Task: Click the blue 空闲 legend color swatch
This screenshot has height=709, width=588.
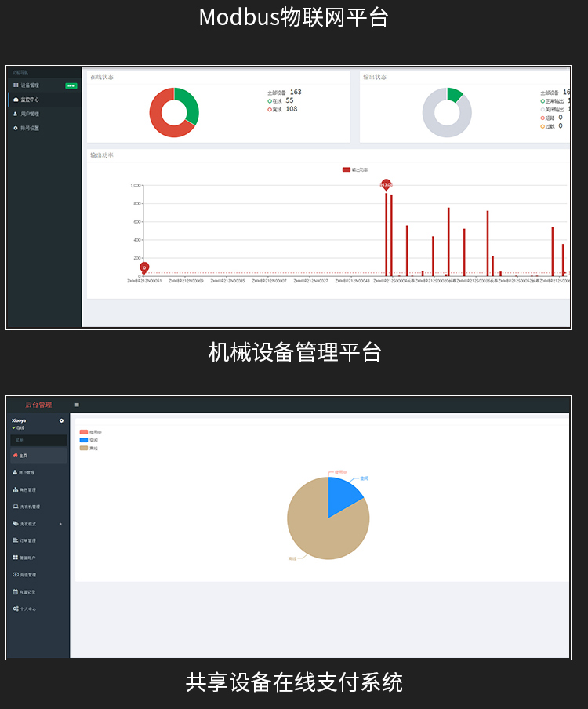Action: (84, 440)
